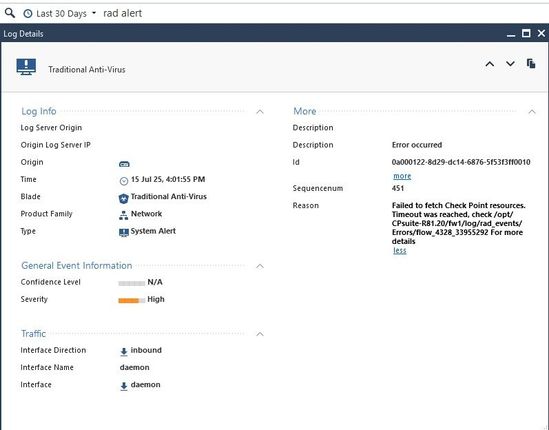Viewport: 549px width, 430px height.
Task: Click the Severity High orange bar
Action: [132, 300]
